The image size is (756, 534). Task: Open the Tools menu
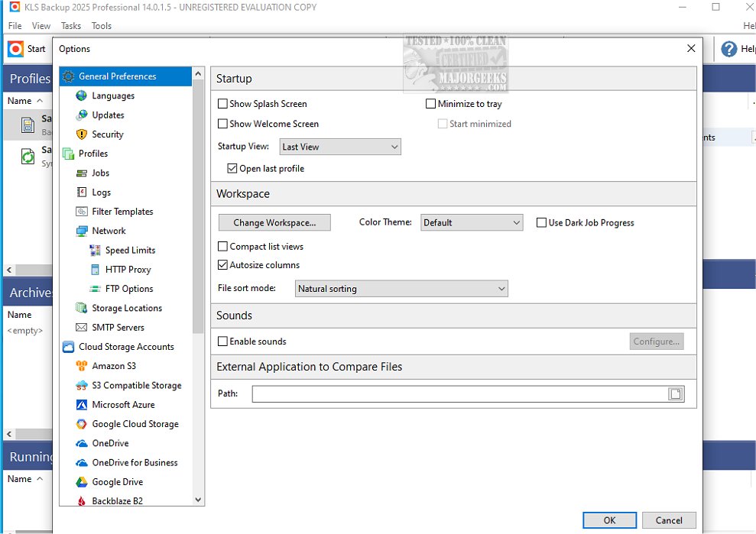(x=101, y=26)
